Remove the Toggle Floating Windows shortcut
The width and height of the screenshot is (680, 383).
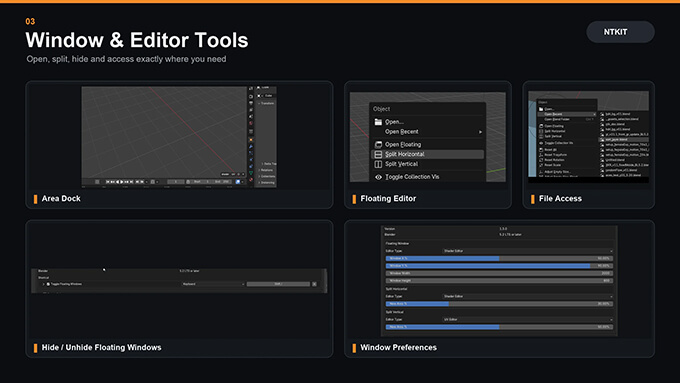[x=314, y=284]
